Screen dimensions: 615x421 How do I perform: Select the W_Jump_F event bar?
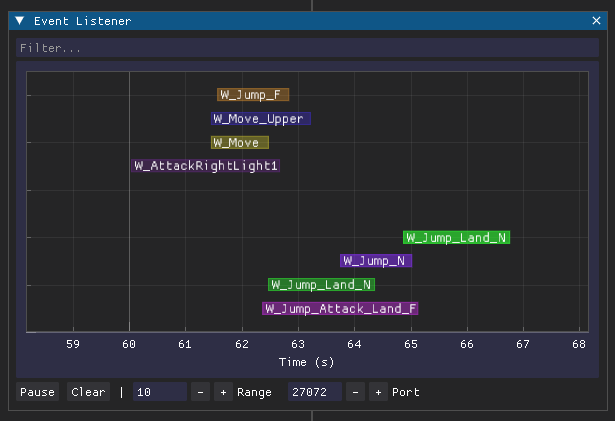click(x=253, y=95)
